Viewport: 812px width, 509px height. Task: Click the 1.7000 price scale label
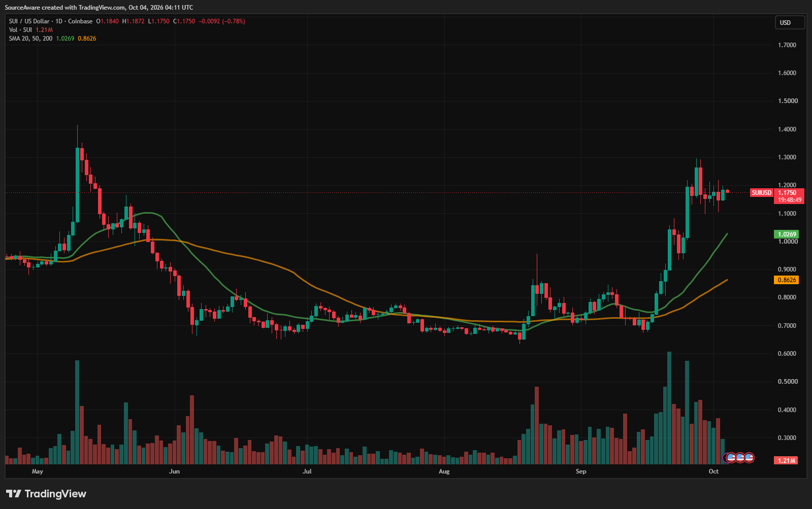[787, 45]
